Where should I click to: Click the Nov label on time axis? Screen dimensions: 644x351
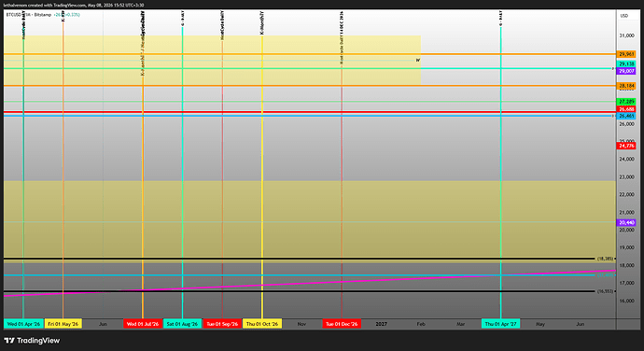coord(301,324)
